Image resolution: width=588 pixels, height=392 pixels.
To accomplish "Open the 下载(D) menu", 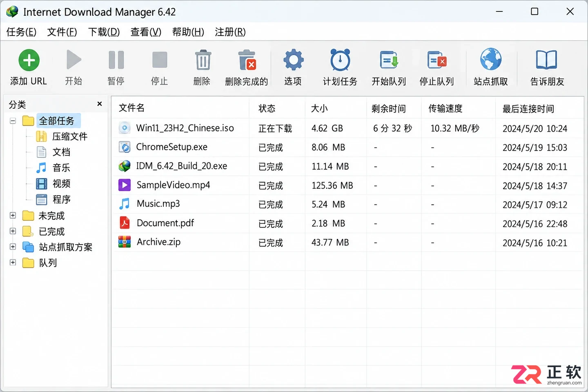I will (104, 32).
